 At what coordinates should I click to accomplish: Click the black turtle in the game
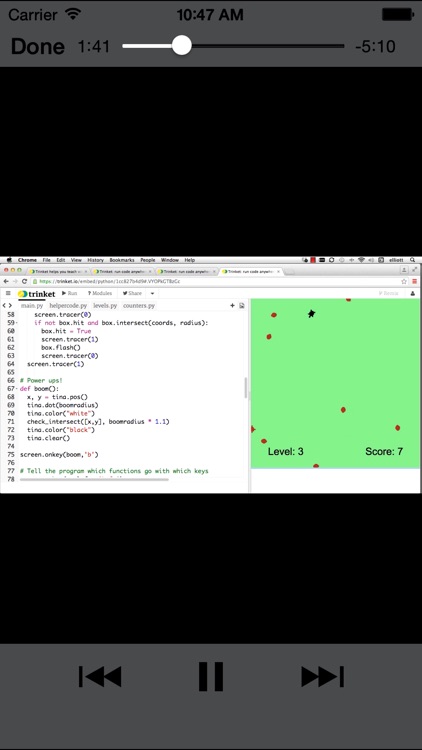coord(311,314)
